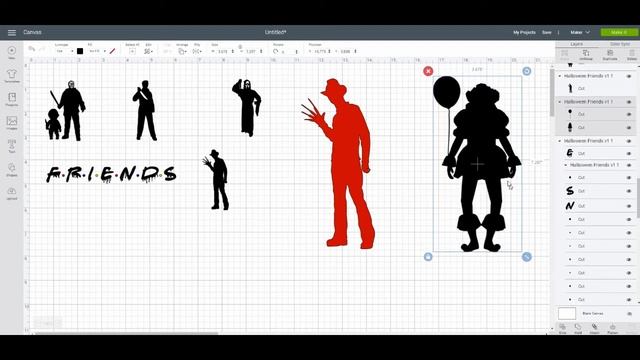Click Save in the header
This screenshot has width=640, height=360.
pyautogui.click(x=547, y=32)
